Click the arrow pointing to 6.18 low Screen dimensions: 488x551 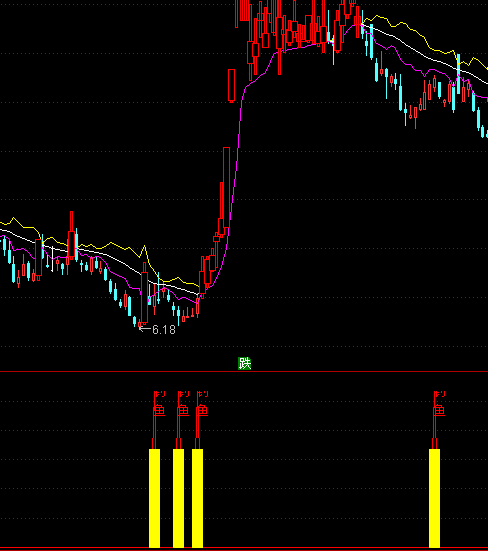coord(145,329)
